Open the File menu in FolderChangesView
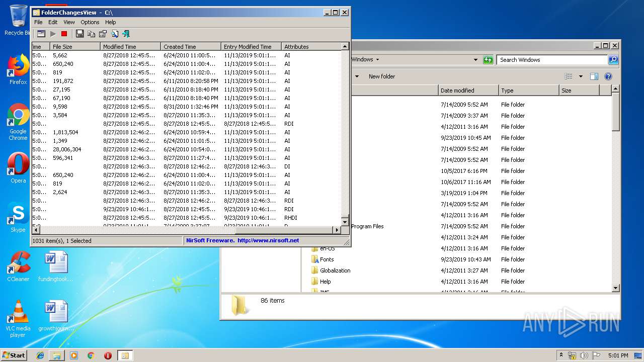The height and width of the screenshot is (362, 644). (38, 22)
